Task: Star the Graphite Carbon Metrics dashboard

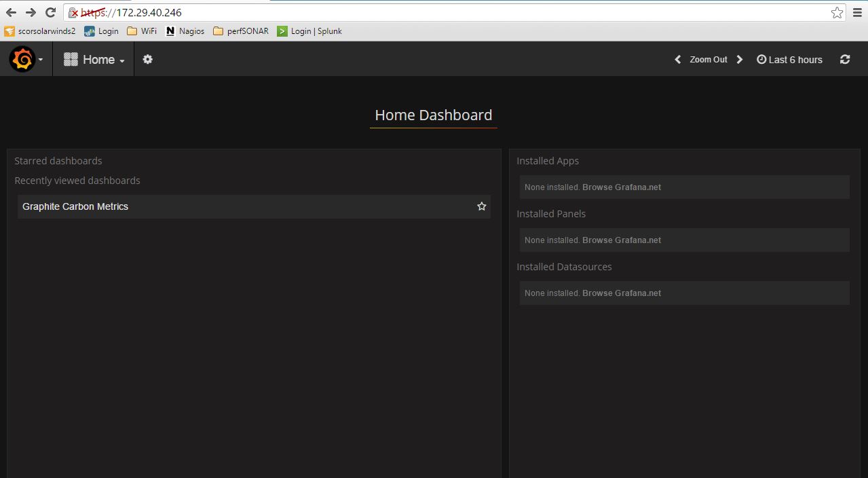Action: coord(482,206)
